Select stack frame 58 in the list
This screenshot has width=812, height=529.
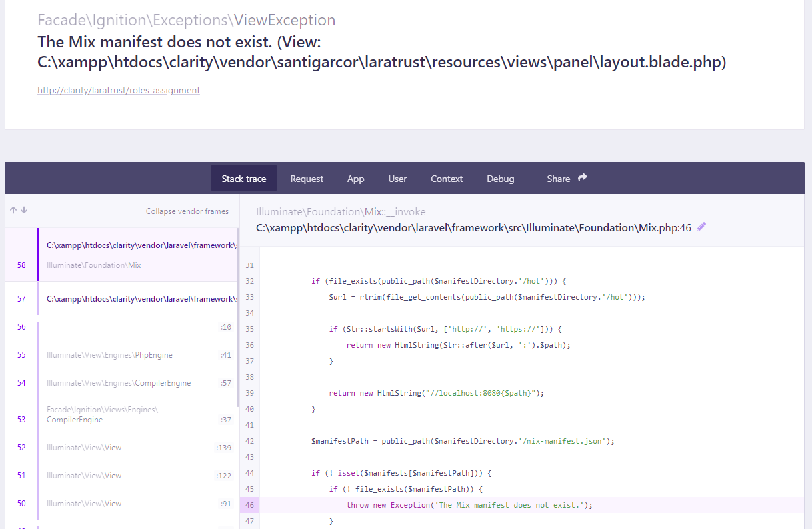coord(120,255)
